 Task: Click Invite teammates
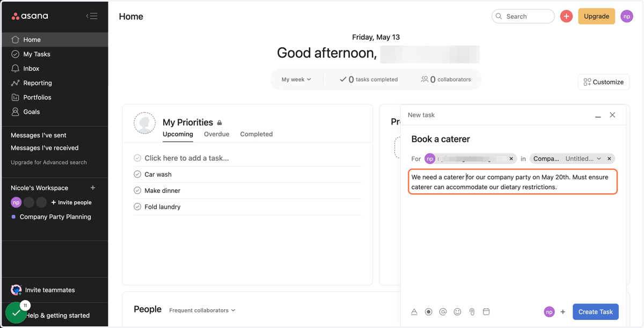pos(43,290)
